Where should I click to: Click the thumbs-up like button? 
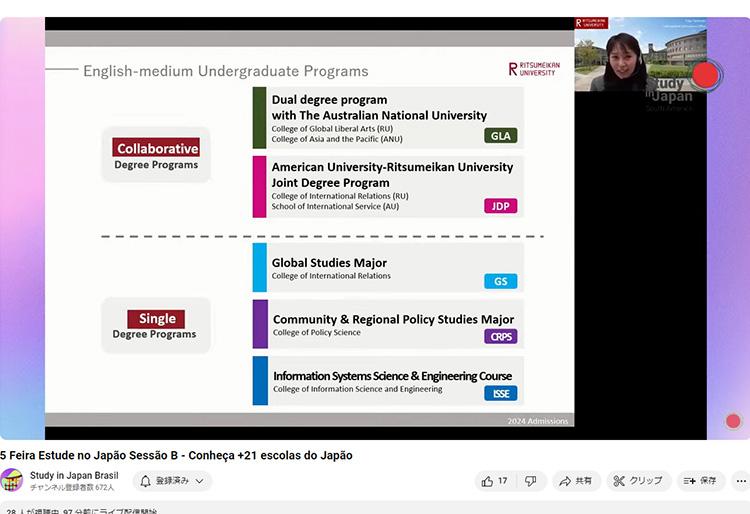point(495,481)
